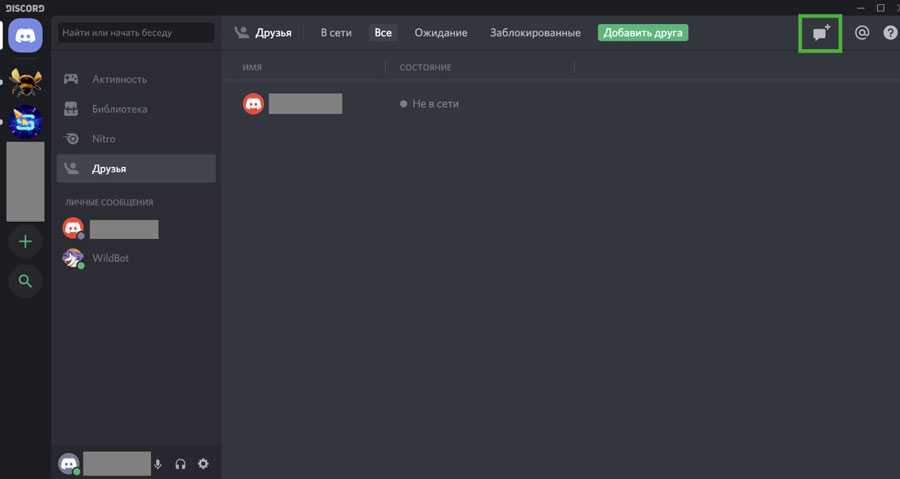Image resolution: width=900 pixels, height=479 pixels.
Task: Open help question mark icon
Action: (890, 33)
